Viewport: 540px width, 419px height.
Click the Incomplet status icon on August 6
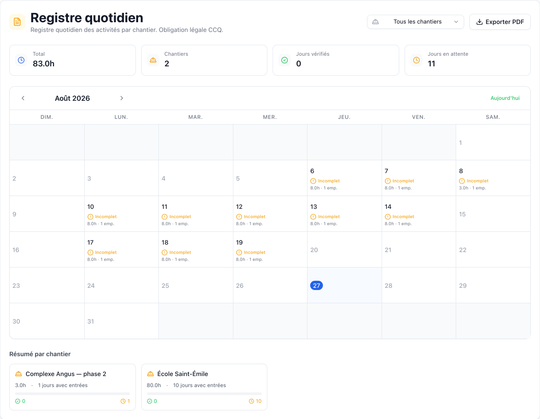(x=313, y=181)
